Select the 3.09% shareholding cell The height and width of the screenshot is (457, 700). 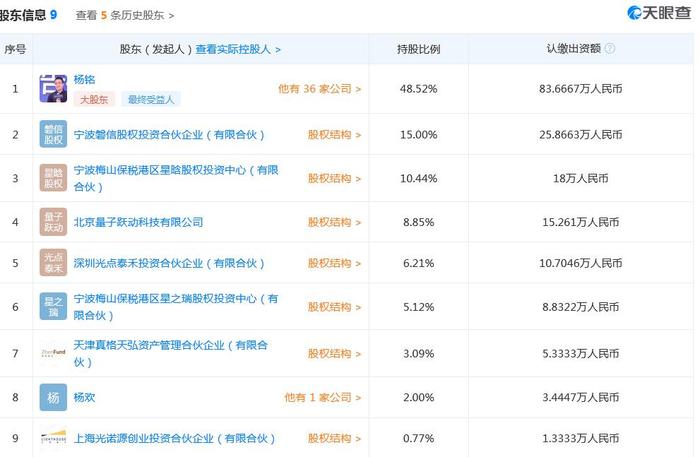(419, 354)
